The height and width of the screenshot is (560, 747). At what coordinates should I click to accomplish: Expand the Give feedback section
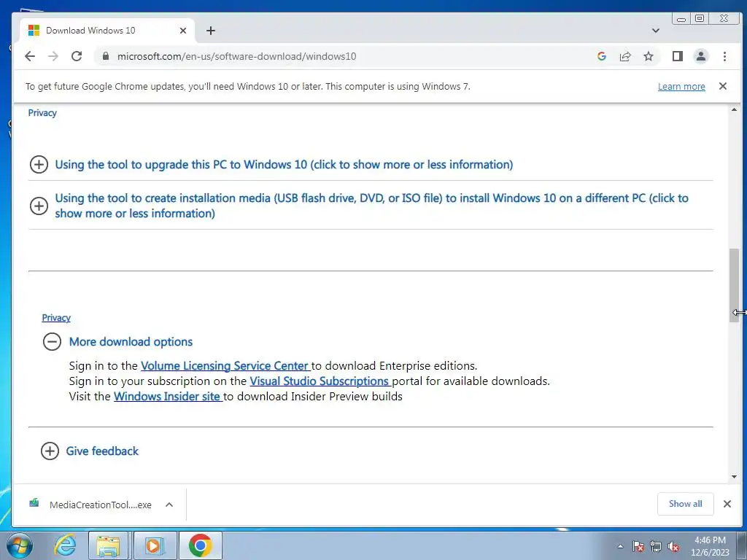[x=50, y=451]
